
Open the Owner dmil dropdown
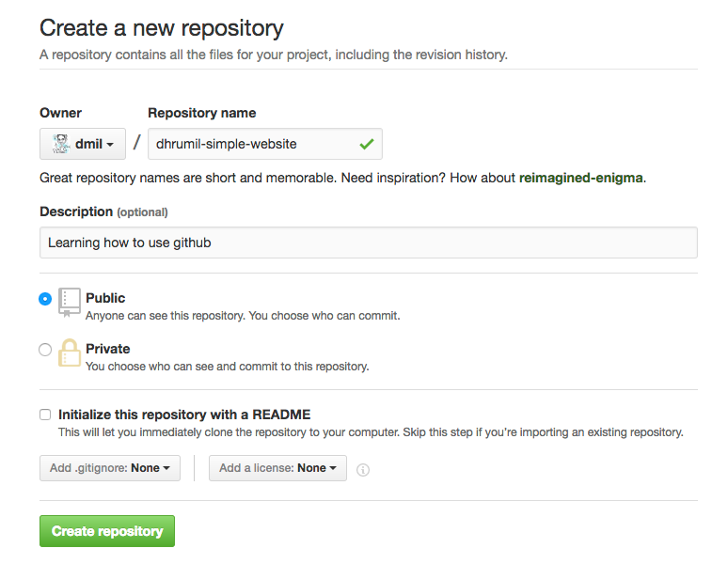(83, 144)
